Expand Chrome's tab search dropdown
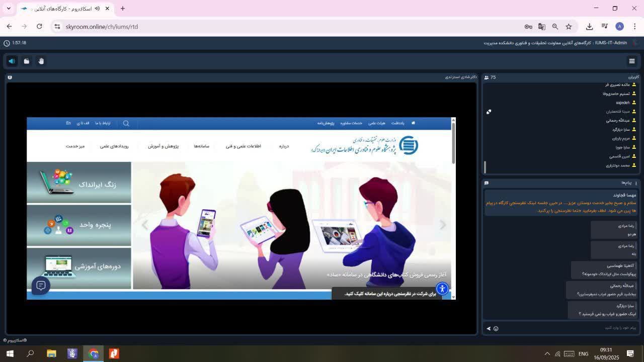Image resolution: width=644 pixels, height=362 pixels. (9, 9)
